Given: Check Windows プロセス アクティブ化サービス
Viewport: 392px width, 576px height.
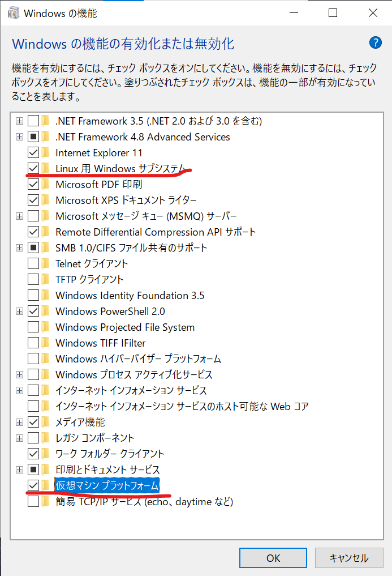Looking at the screenshot, I should tap(33, 374).
